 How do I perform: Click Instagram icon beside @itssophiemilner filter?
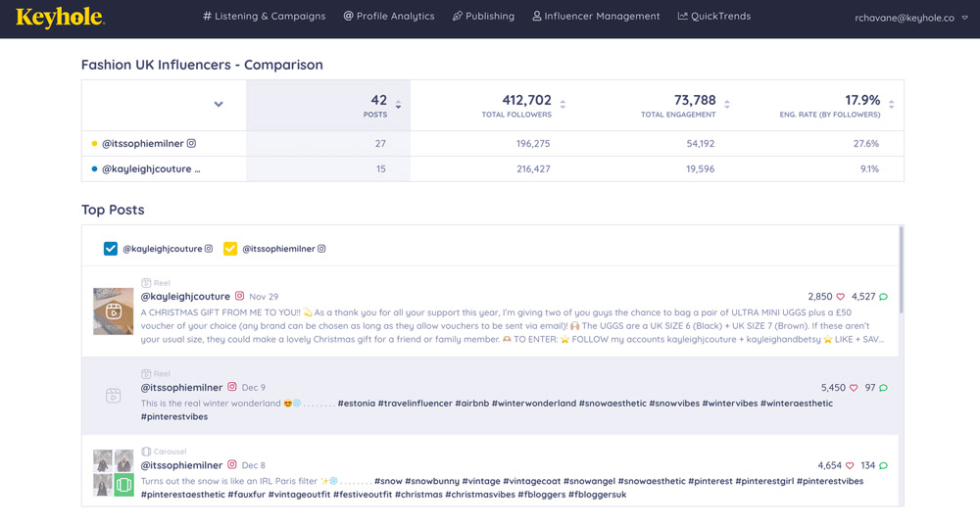click(321, 249)
